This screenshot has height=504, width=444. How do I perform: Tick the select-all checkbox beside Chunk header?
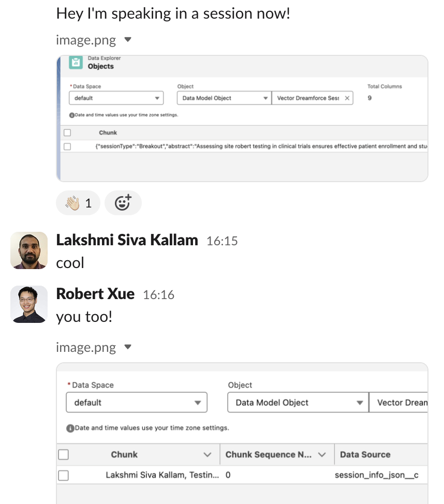point(63,454)
